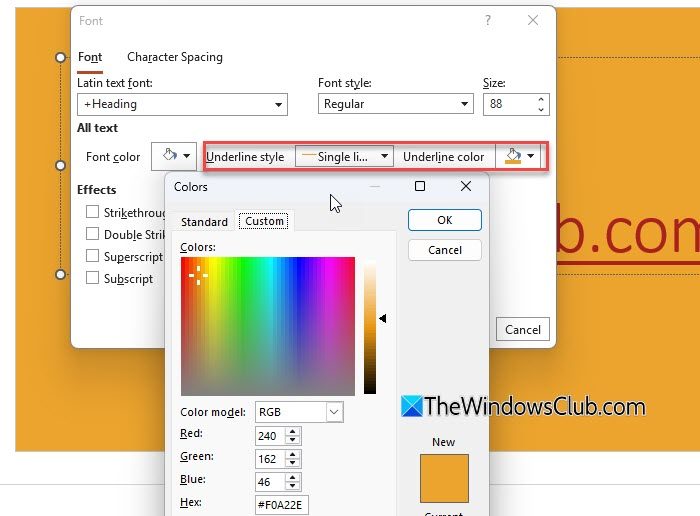
Task: Click the red underlined slide title text
Action: [628, 232]
